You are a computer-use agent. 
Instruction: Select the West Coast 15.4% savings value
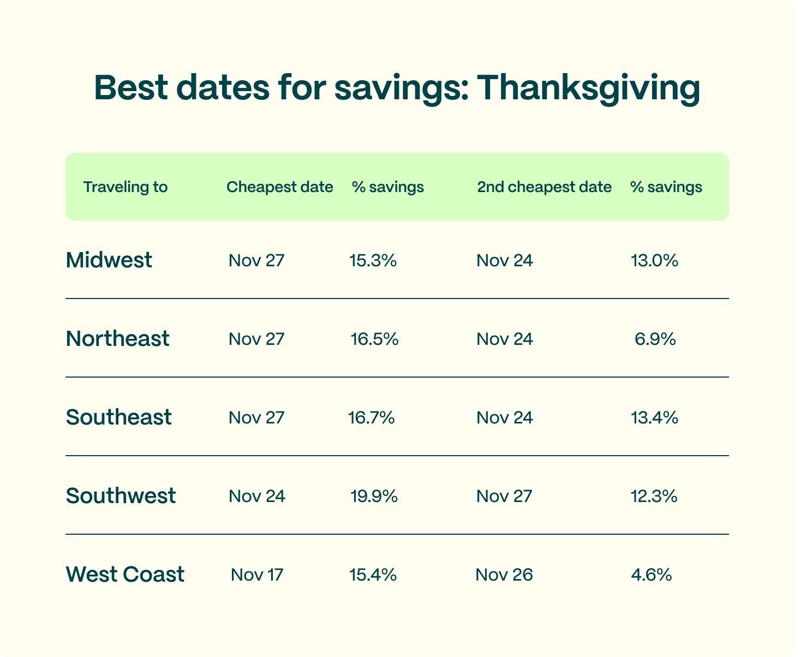[373, 575]
